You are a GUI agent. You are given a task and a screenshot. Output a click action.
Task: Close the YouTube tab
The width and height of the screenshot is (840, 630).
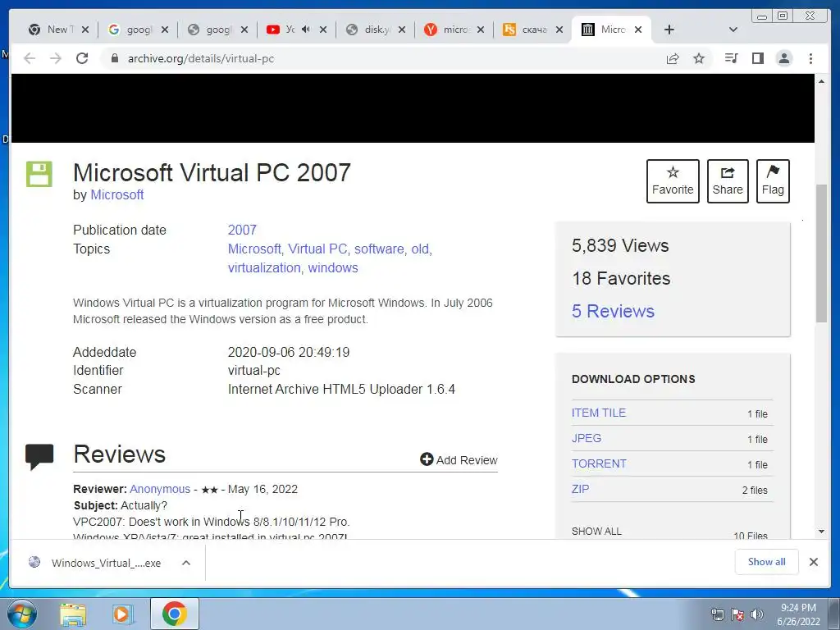323,30
